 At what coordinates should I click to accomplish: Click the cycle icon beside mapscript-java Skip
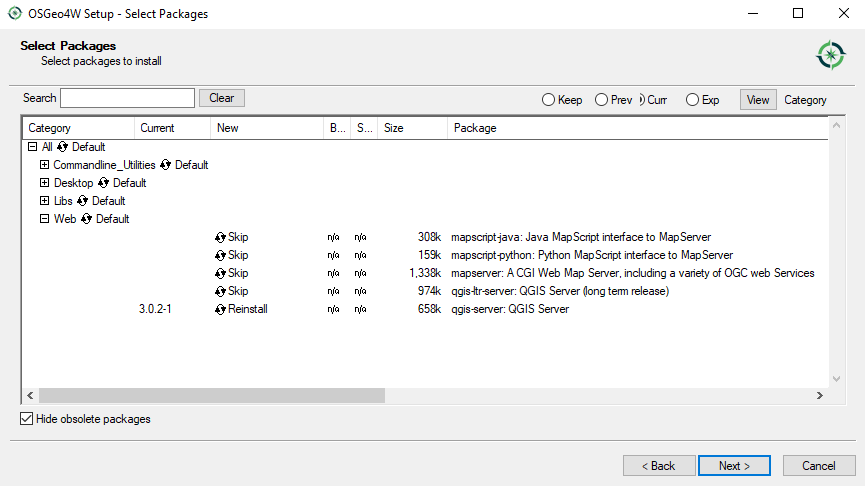coord(220,237)
